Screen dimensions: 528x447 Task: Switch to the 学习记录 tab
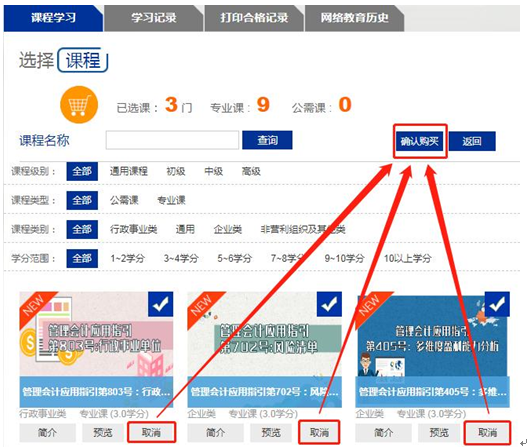click(x=154, y=18)
